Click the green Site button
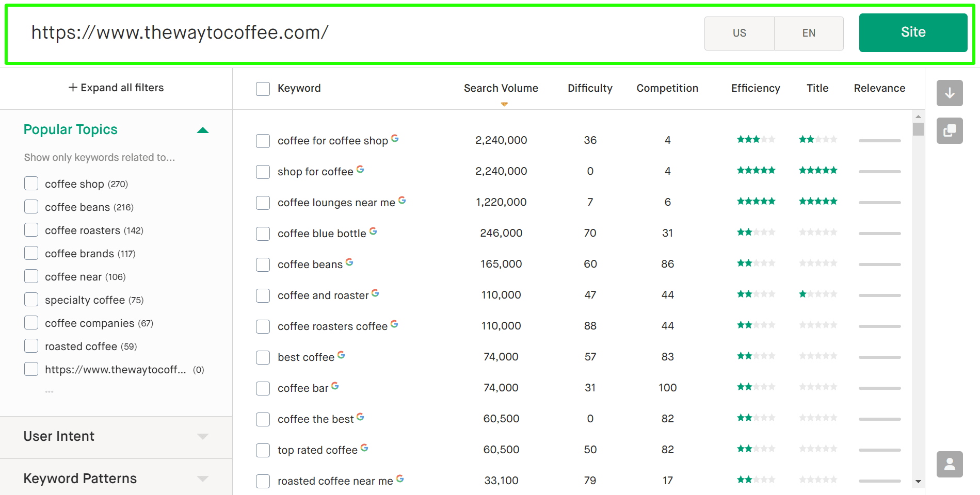Image resolution: width=980 pixels, height=495 pixels. pos(913,32)
